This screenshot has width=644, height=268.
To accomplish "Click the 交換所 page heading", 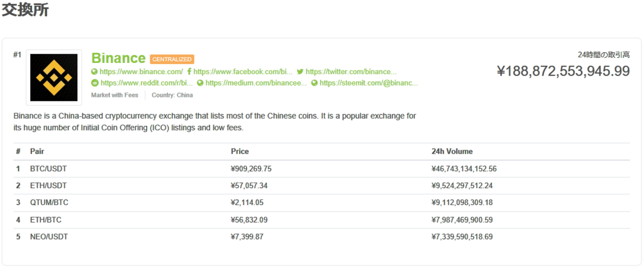I will coord(25,10).
